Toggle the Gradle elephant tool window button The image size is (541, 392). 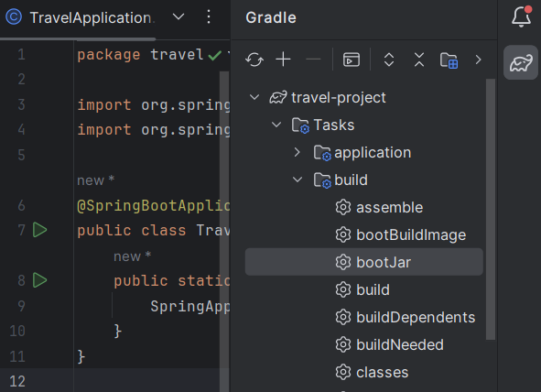pos(521,63)
